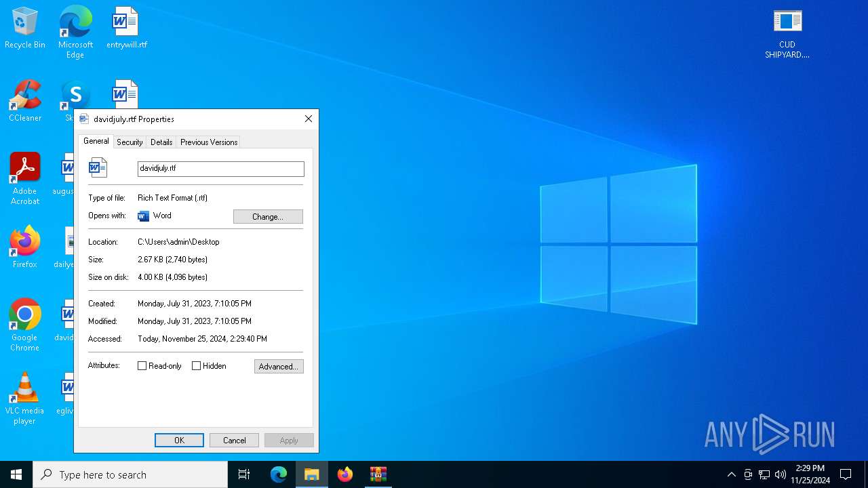Screen dimensions: 868x488
Task: Select the CUD SHIPYARD desktop file
Action: tap(787, 34)
